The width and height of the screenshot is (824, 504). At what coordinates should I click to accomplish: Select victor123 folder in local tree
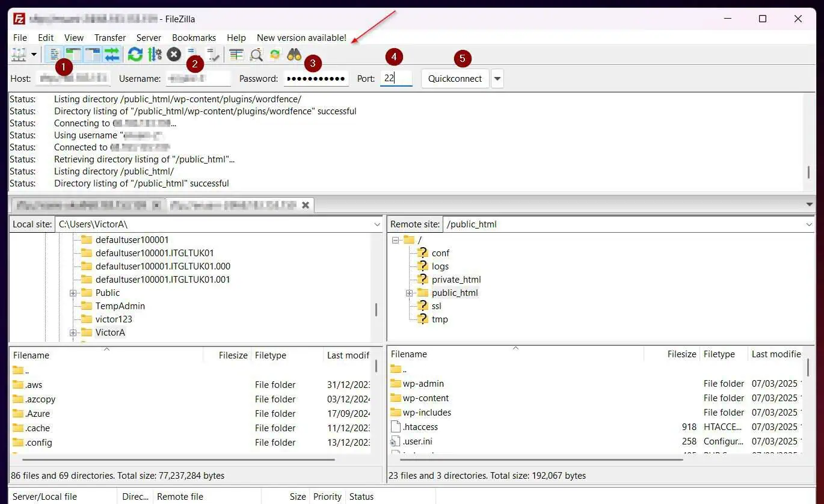(x=114, y=319)
